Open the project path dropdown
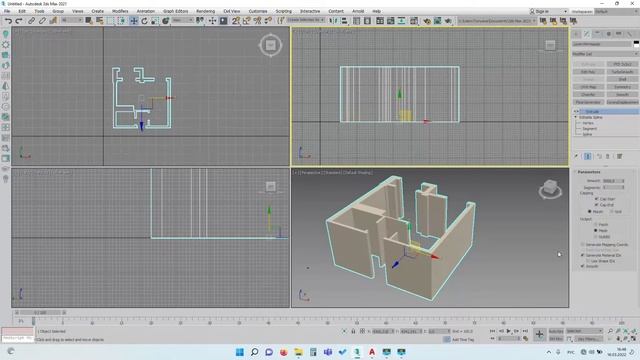 click(497, 20)
